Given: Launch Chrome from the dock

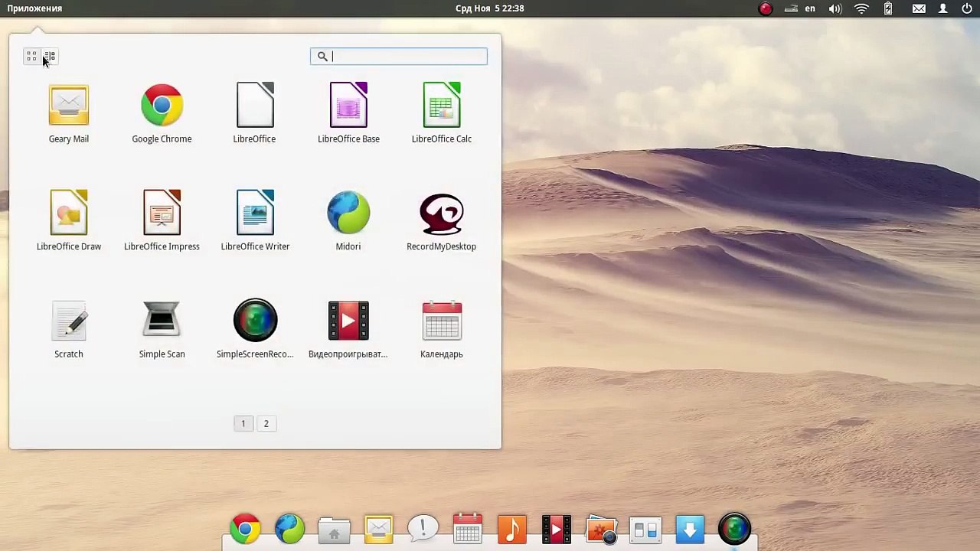Looking at the screenshot, I should click(x=245, y=529).
